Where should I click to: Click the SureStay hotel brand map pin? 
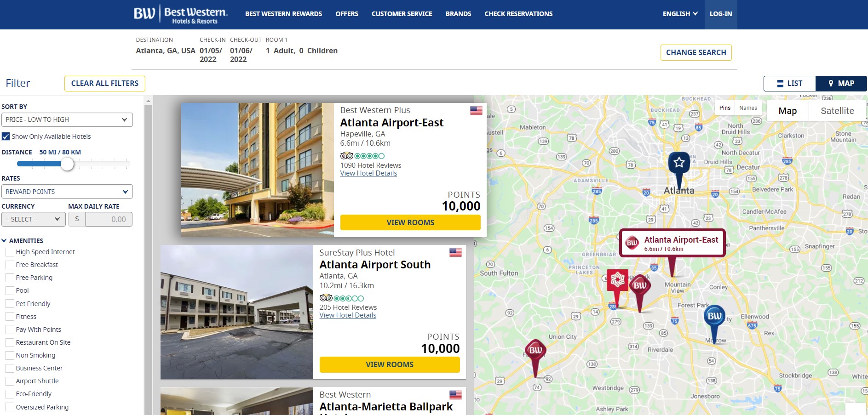click(617, 279)
